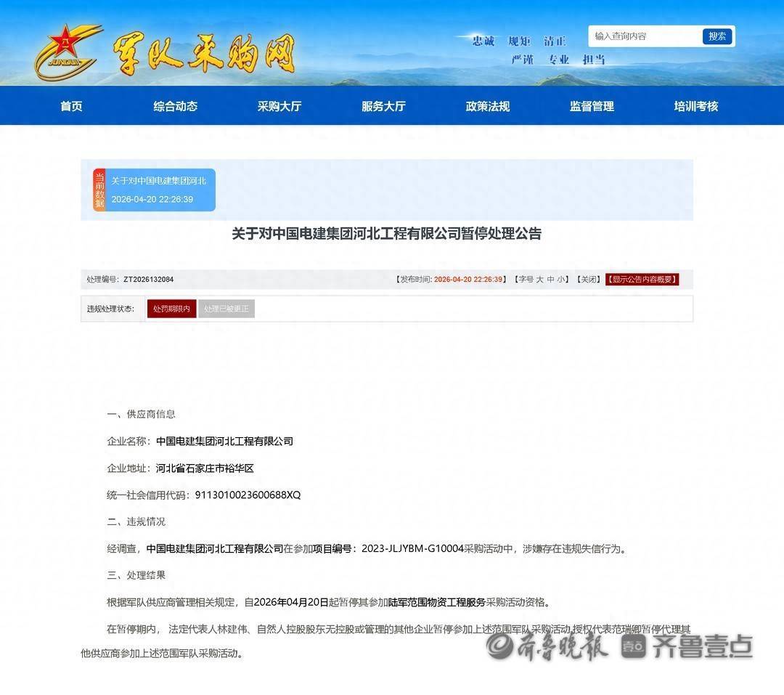Select the current announcement data tab
The width and height of the screenshot is (784, 695).
(x=159, y=190)
